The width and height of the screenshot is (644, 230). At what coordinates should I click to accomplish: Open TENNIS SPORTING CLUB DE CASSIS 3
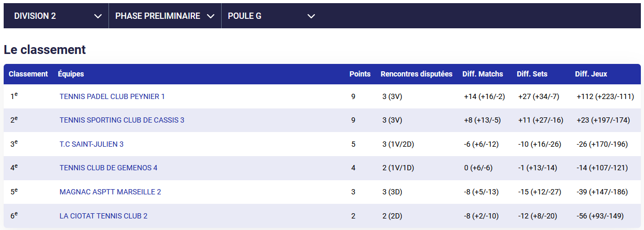pos(122,120)
